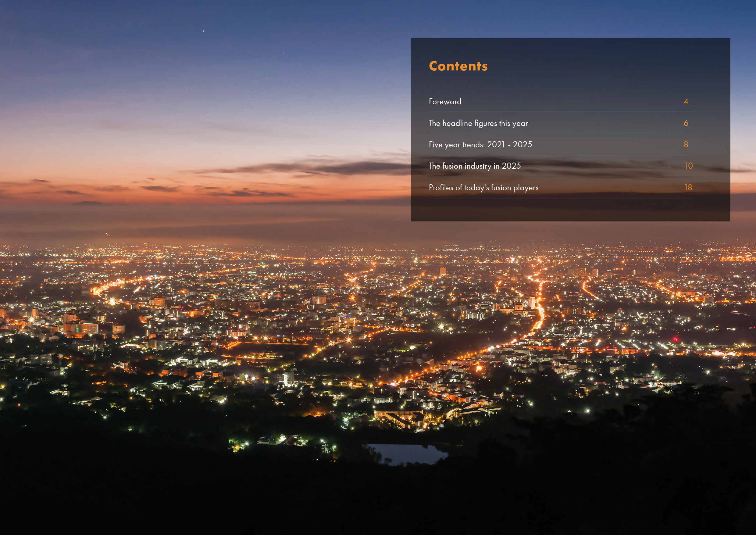Click page number 6 in contents list
The image size is (756, 535).
686,123
